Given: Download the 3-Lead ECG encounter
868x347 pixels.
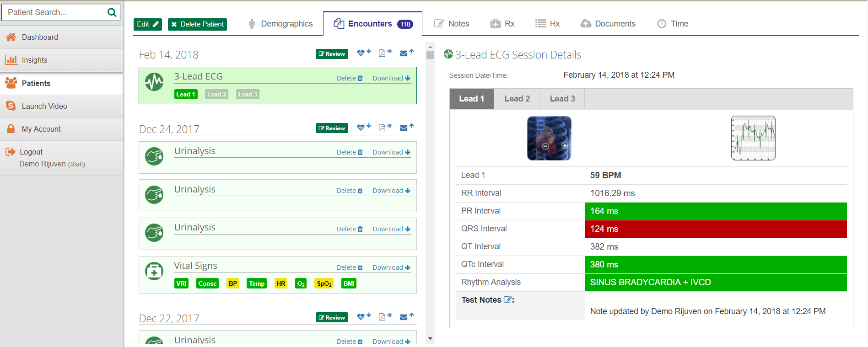Looking at the screenshot, I should 391,78.
